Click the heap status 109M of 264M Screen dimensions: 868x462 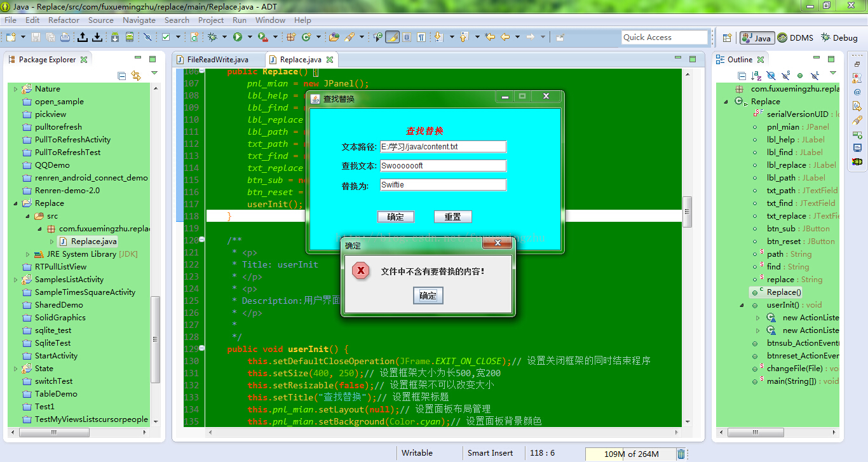(x=630, y=454)
